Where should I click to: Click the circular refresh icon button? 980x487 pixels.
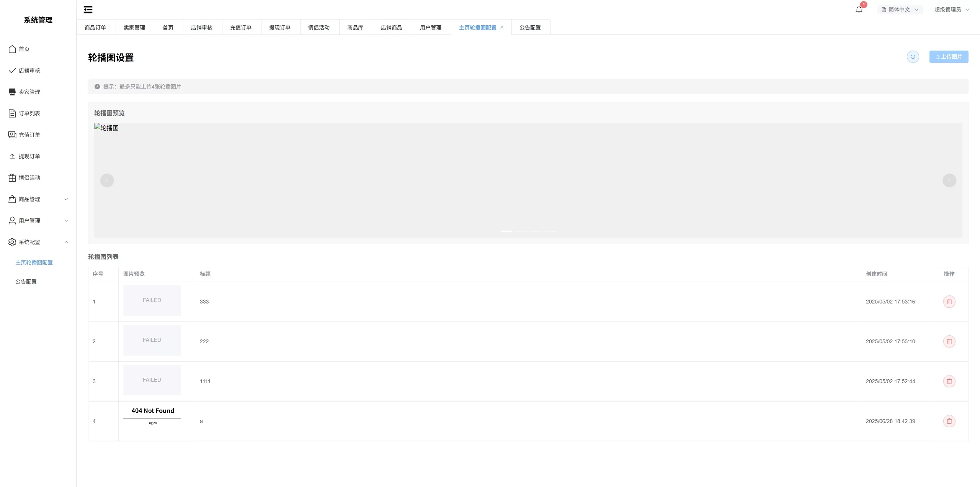(x=913, y=57)
